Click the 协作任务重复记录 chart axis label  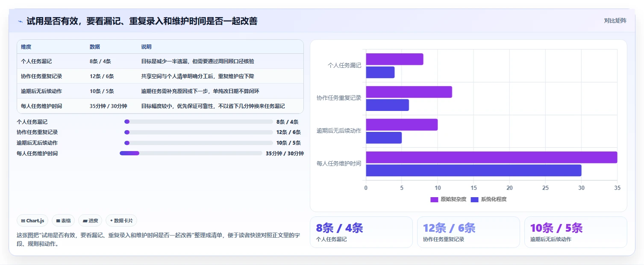tap(339, 98)
